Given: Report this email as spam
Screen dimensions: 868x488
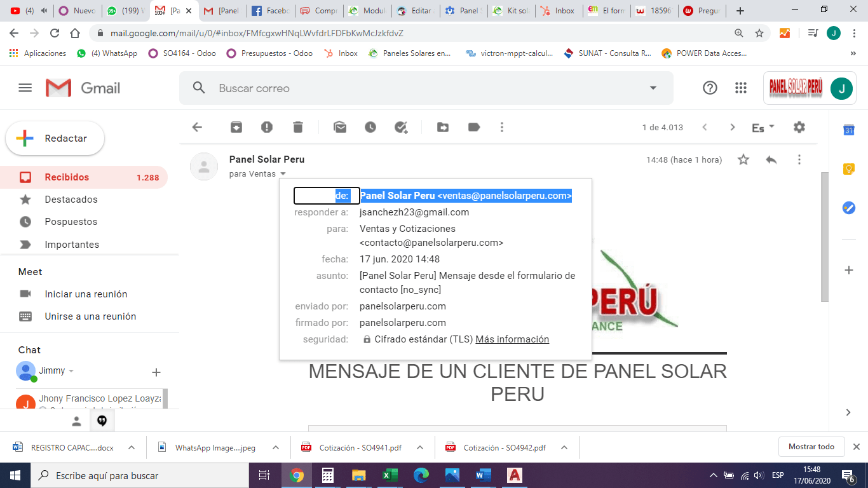Looking at the screenshot, I should tap(267, 127).
